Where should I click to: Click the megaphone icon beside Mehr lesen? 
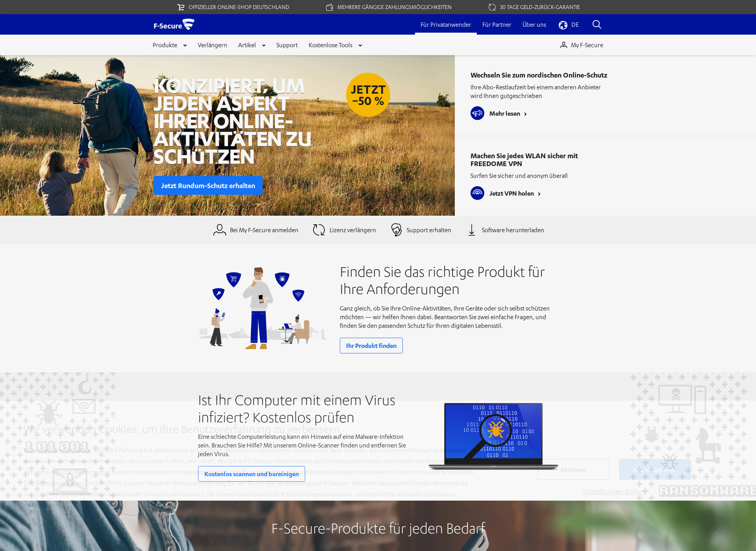(x=477, y=113)
